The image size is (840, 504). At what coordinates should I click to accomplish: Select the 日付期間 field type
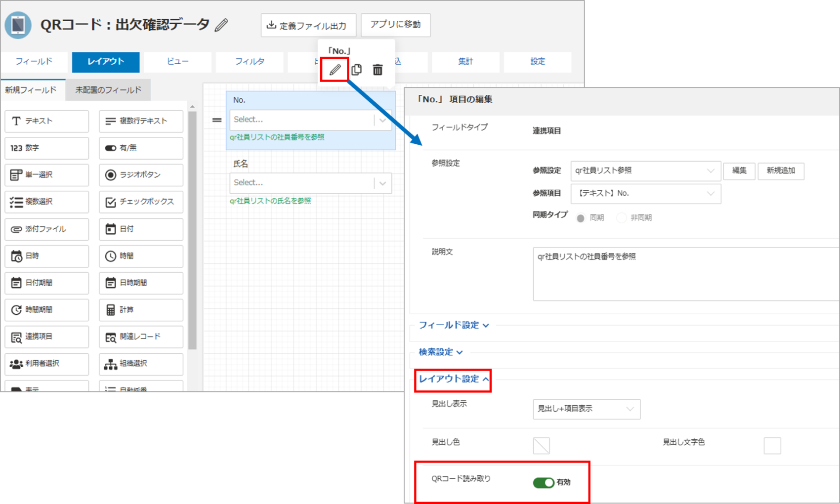(x=47, y=283)
